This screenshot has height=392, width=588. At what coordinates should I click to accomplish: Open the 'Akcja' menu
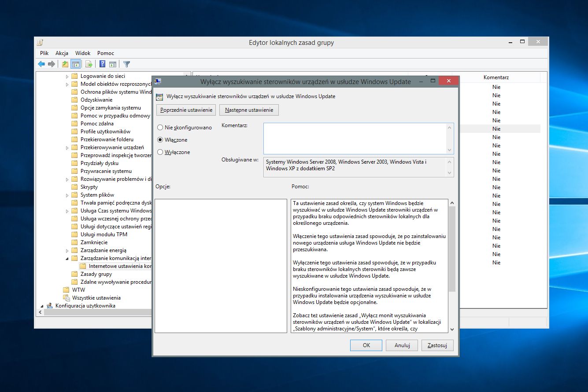(x=62, y=53)
